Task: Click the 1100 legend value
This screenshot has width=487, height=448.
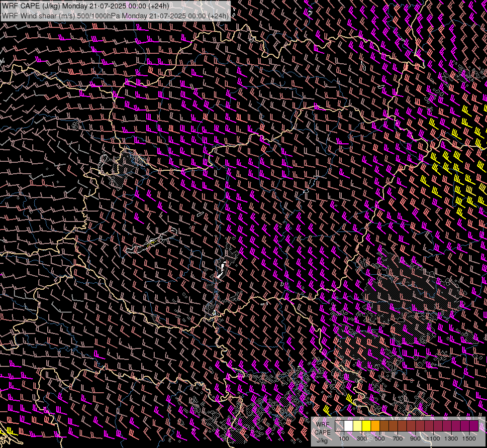Action: 433,439
